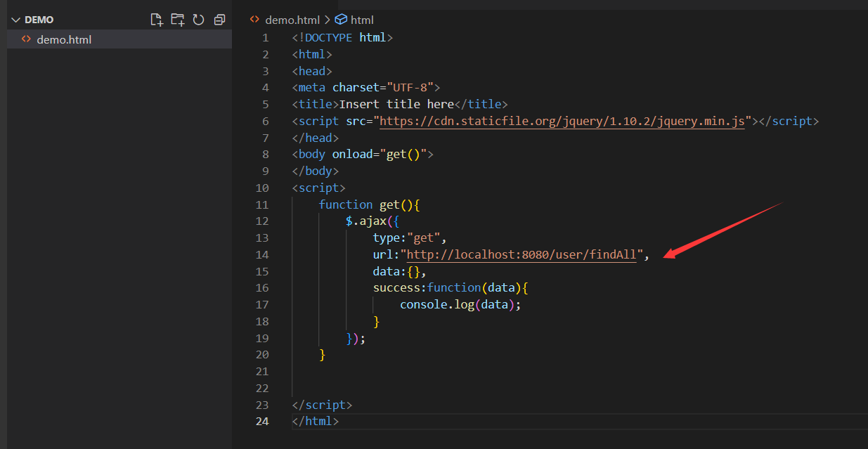The image size is (868, 449).
Task: Click the HTML file icon beside demo.html in sidebar
Action: pos(26,39)
